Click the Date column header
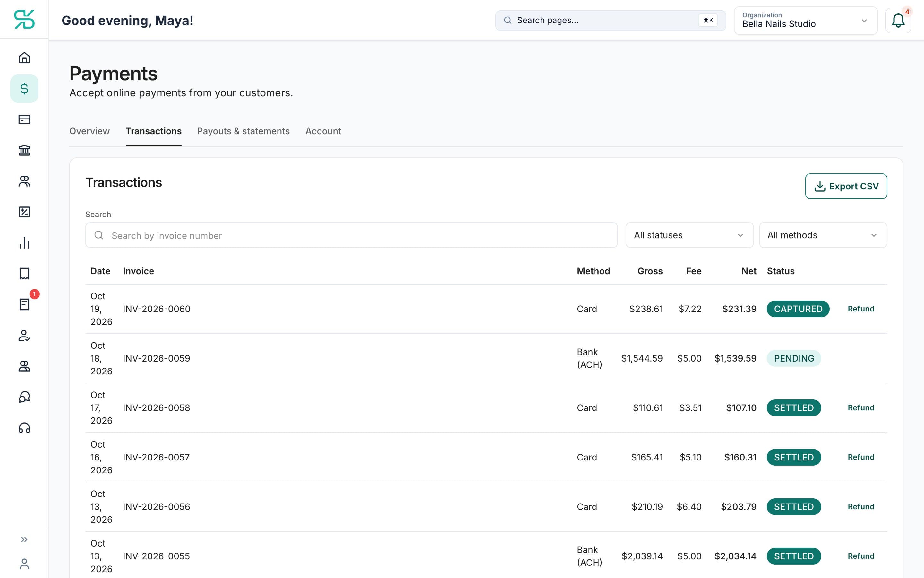The width and height of the screenshot is (924, 578). (100, 271)
